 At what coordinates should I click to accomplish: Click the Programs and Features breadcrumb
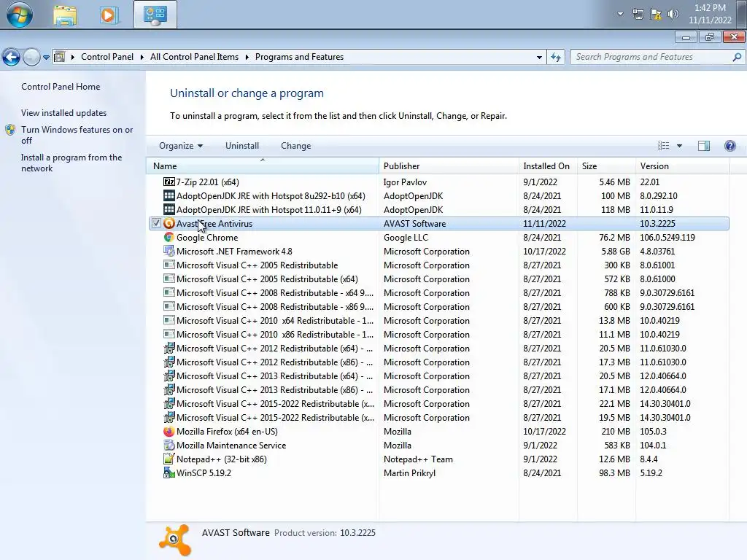[x=299, y=57]
